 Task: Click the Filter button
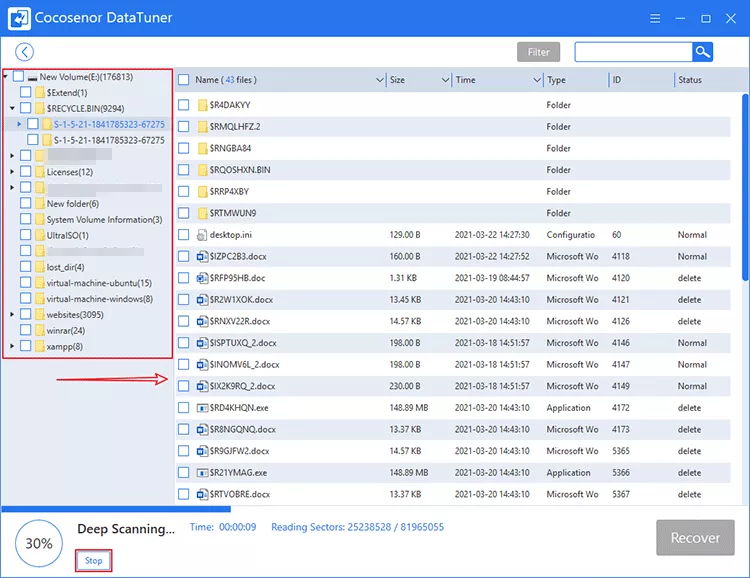pyautogui.click(x=538, y=52)
